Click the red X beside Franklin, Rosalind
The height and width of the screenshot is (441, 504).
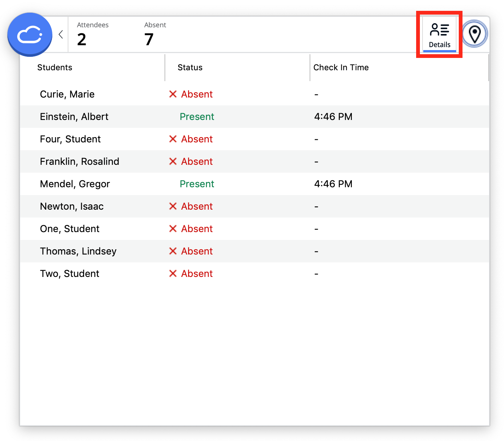173,161
